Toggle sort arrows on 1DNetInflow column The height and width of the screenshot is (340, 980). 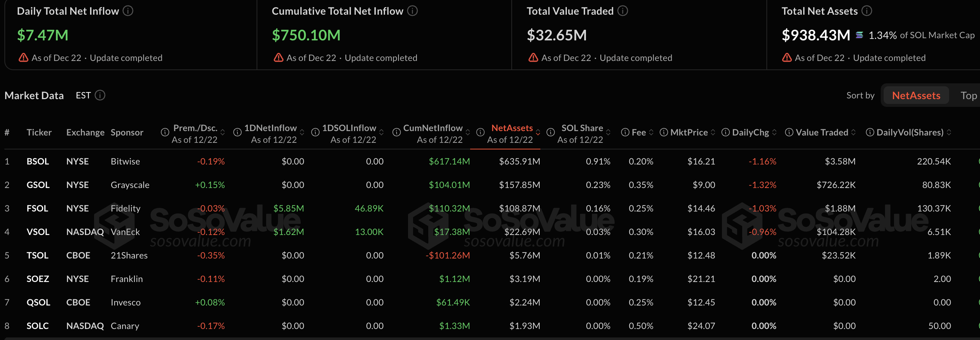coord(302,132)
